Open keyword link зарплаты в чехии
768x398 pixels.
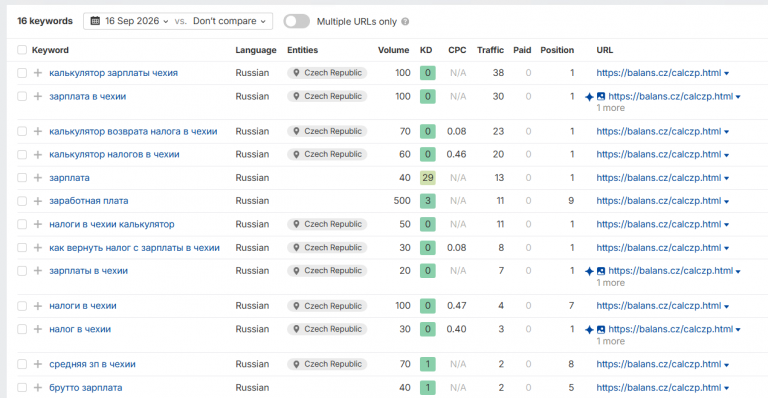[88, 271]
